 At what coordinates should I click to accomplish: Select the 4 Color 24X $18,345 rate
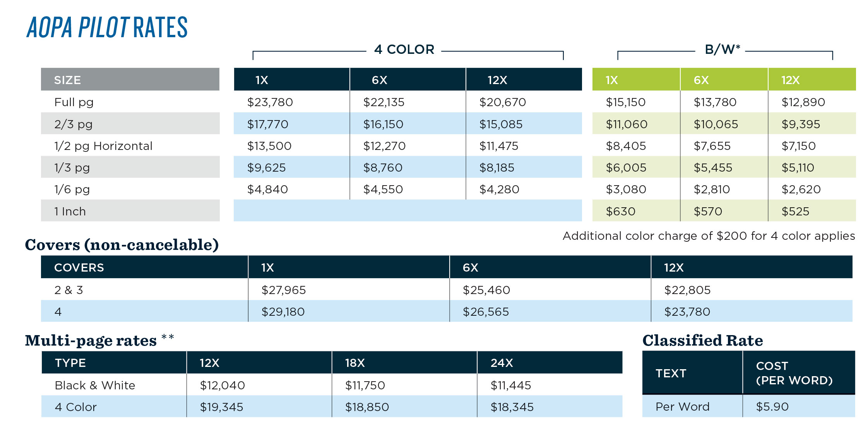click(512, 407)
